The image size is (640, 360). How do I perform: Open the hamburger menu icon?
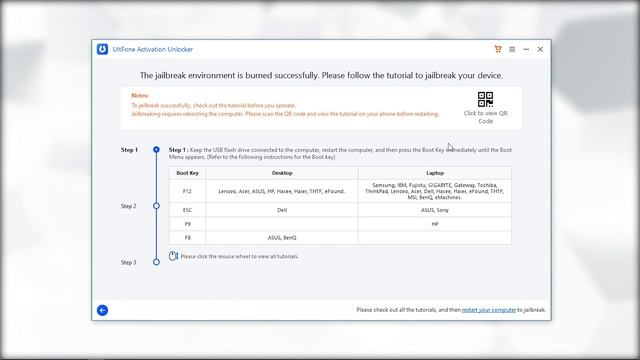point(512,49)
